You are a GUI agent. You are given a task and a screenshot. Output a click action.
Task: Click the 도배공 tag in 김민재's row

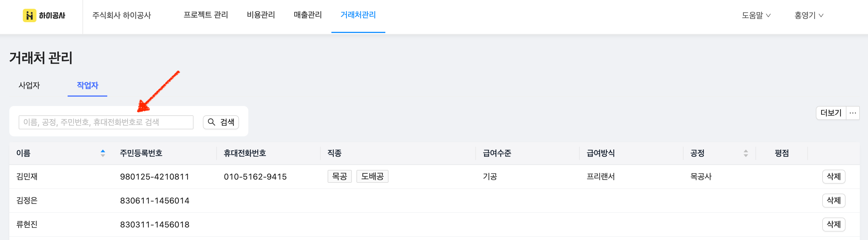(372, 176)
